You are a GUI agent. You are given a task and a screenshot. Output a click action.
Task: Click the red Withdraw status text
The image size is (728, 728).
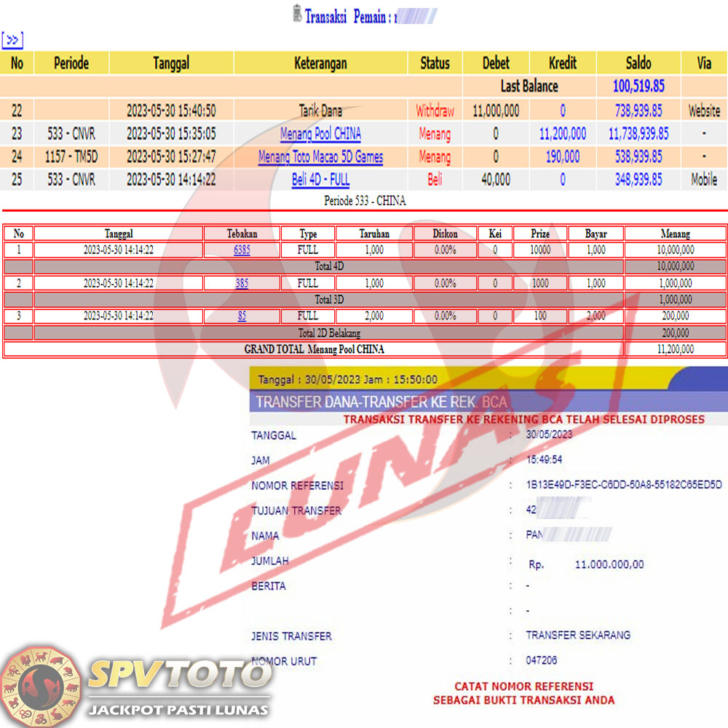click(435, 111)
